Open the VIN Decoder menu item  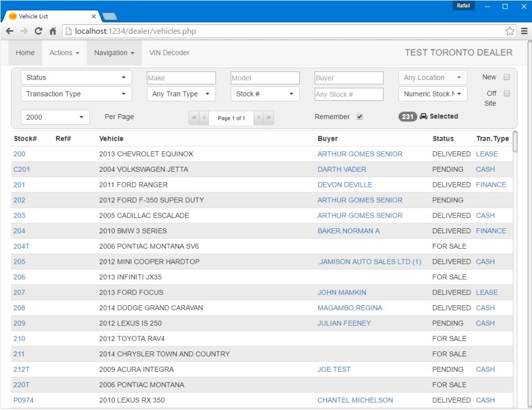tap(169, 53)
